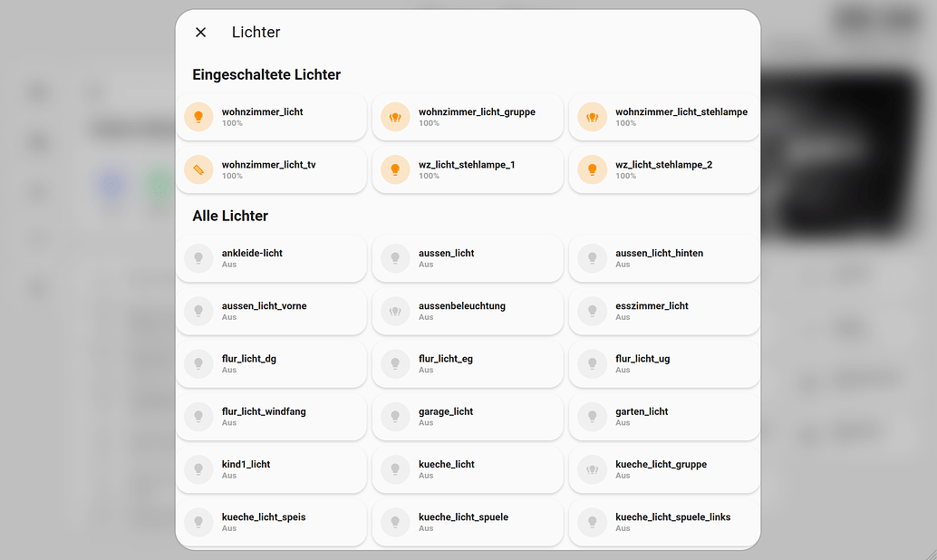937x560 pixels.
Task: Select the kueche_licht_speis card
Action: 271,522
